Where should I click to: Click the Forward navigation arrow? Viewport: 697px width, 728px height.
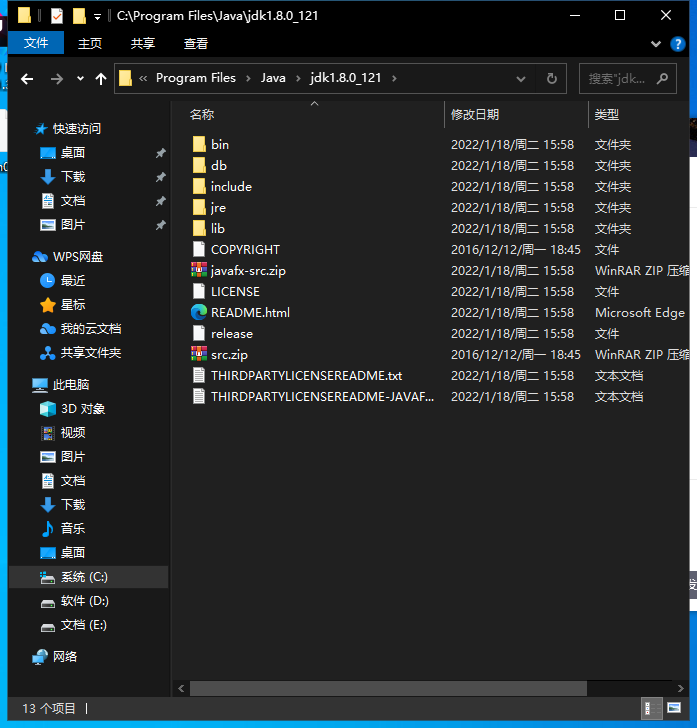[57, 79]
